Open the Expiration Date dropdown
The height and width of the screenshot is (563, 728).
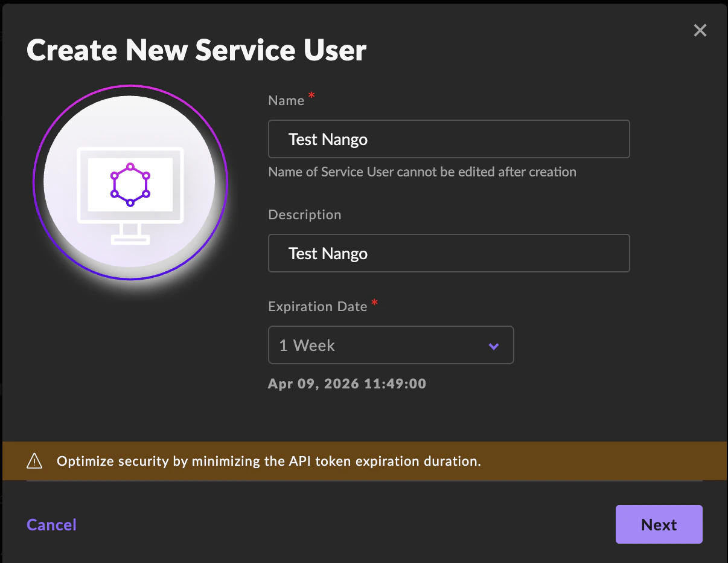pos(391,345)
